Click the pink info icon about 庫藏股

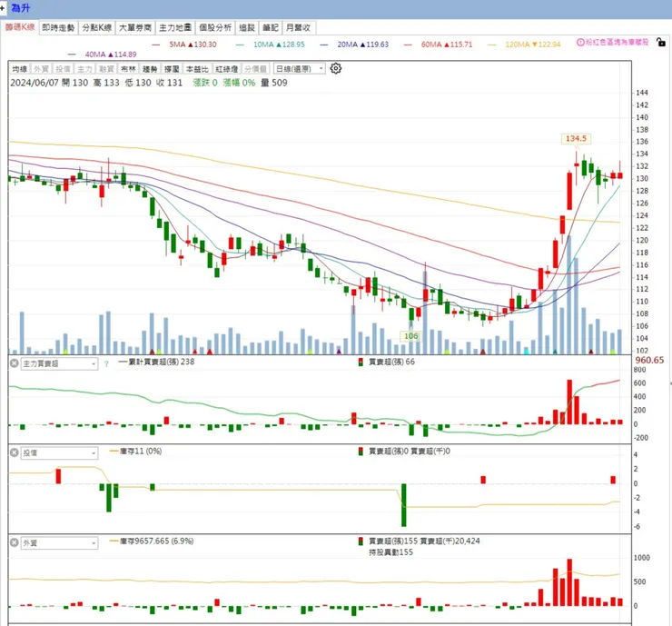(x=580, y=43)
